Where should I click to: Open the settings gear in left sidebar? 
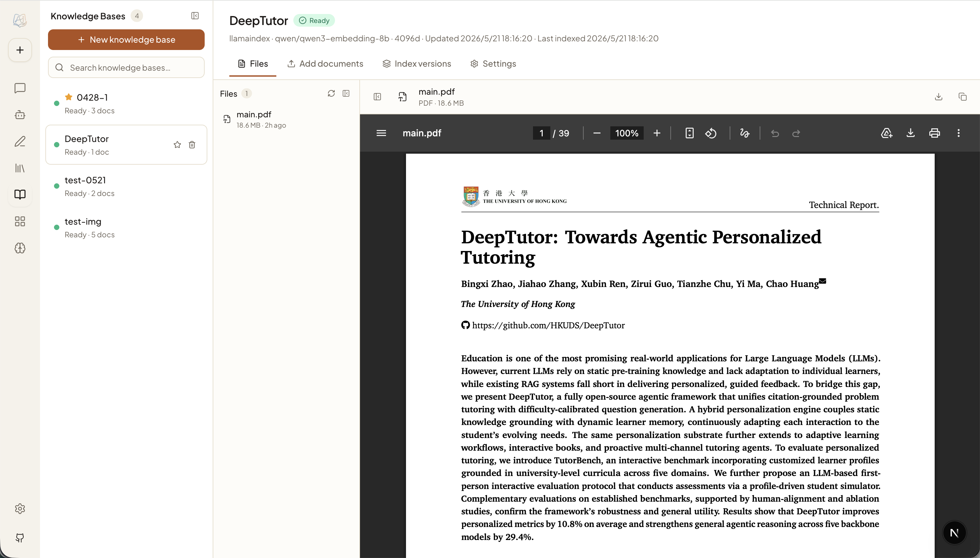[20, 509]
